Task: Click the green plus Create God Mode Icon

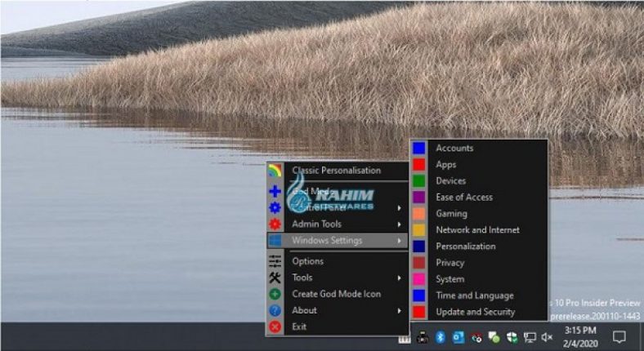Action: (275, 294)
